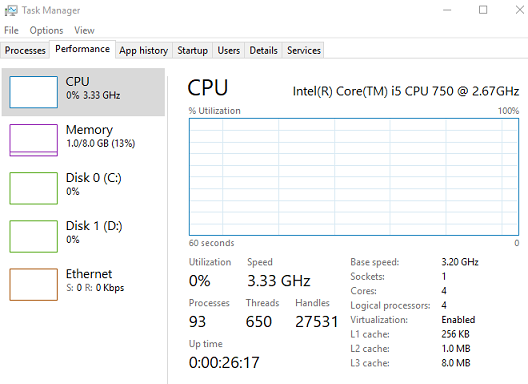This screenshot has width=528, height=384.
Task: Open the Services tab
Action: coord(303,50)
